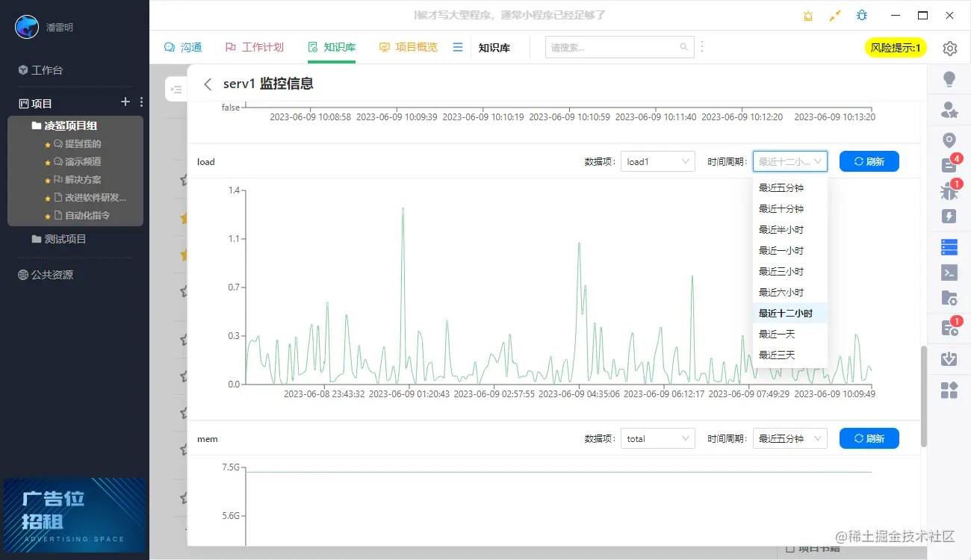
Task: Toggle the outline indent icon left of panel
Action: [x=176, y=90]
